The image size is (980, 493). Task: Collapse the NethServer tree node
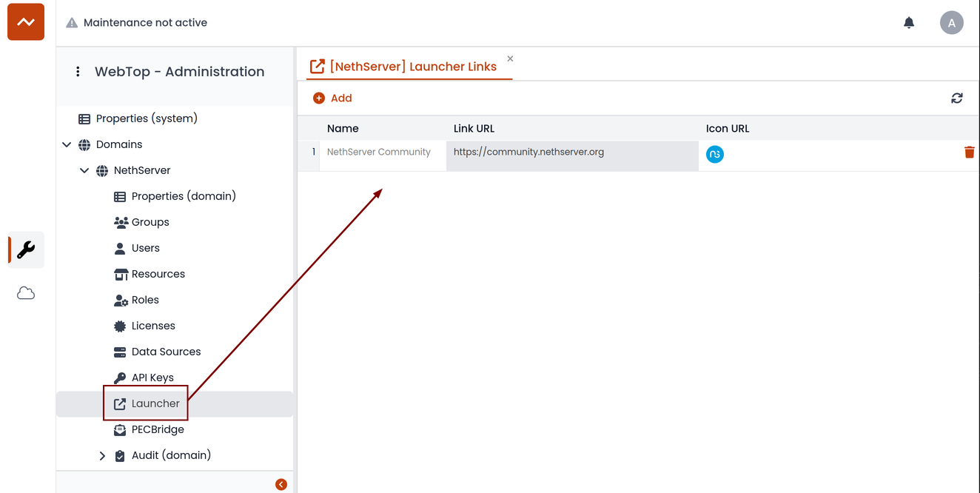tap(84, 170)
